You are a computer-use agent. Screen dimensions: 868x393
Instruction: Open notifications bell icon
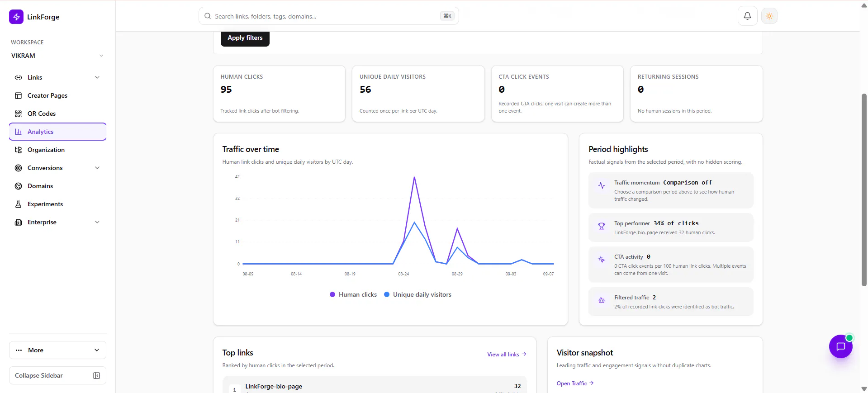click(747, 16)
